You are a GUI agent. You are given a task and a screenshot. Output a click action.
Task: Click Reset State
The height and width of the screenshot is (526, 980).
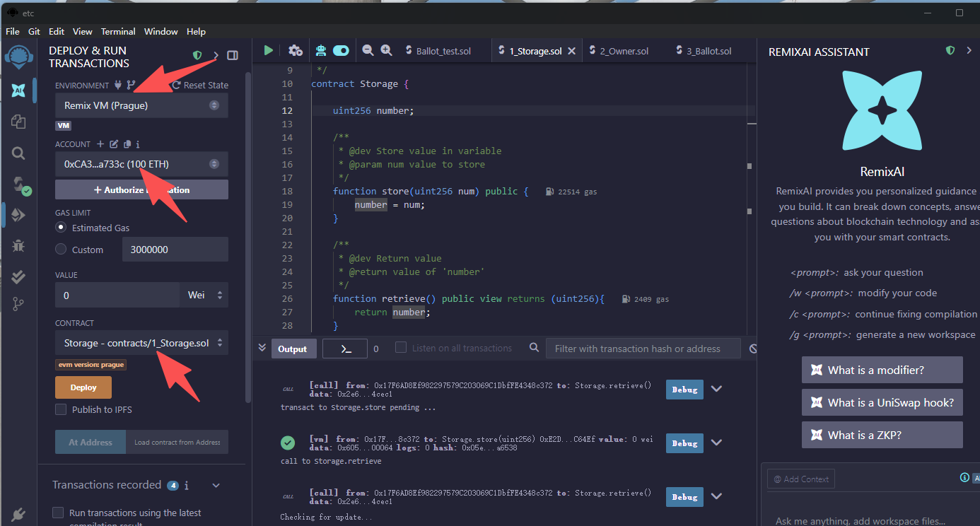[x=200, y=85]
